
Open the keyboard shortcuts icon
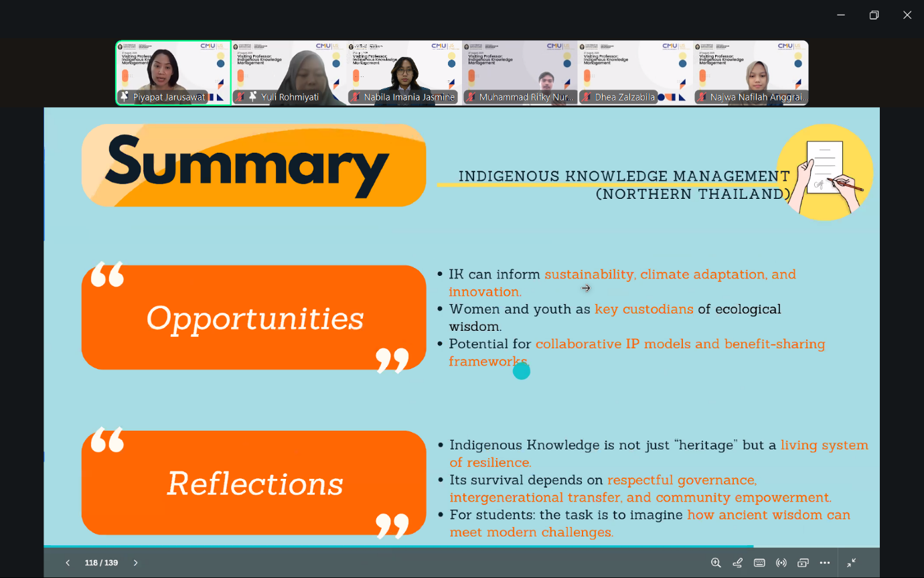click(x=759, y=563)
